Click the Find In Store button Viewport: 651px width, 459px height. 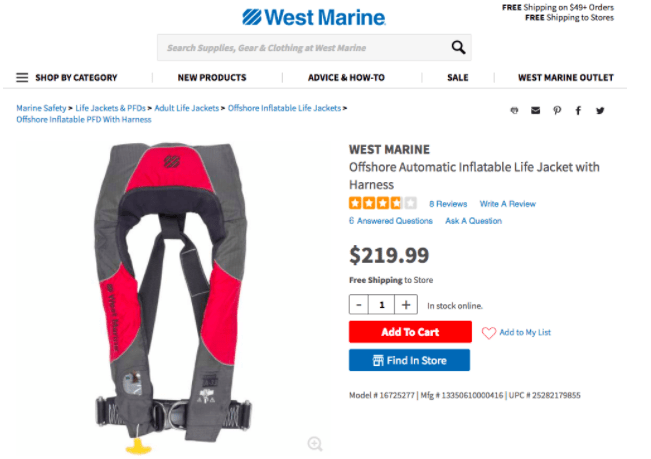tap(409, 360)
